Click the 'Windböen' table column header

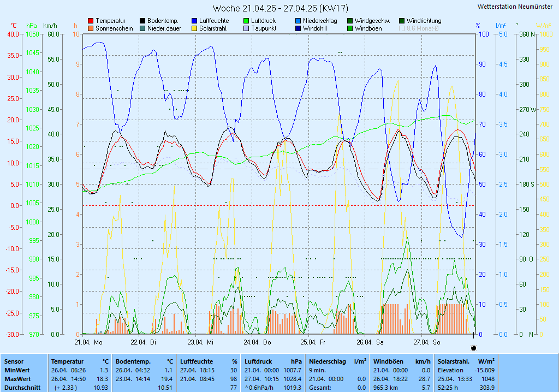point(388,361)
